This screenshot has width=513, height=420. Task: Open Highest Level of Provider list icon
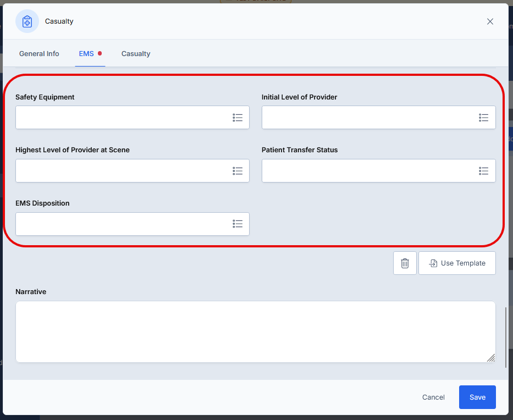tap(238, 171)
